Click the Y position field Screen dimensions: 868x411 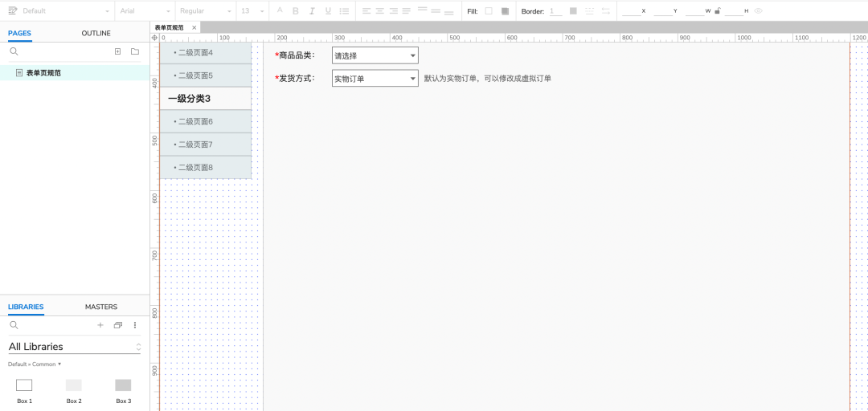662,10
